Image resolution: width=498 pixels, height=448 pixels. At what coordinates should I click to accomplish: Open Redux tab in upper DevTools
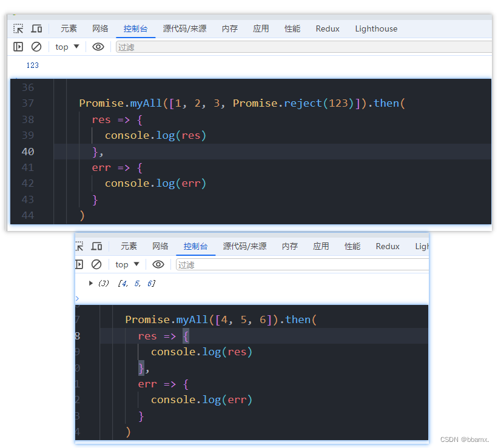point(328,29)
